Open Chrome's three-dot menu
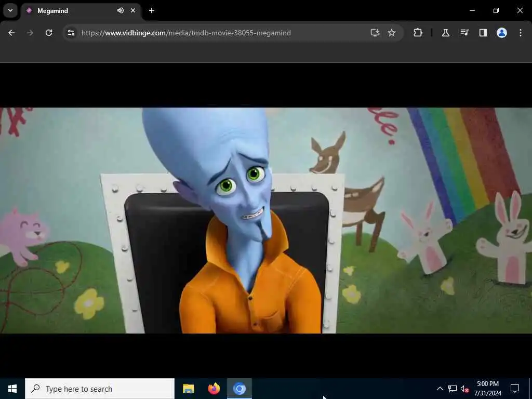The image size is (532, 399). pos(521,33)
